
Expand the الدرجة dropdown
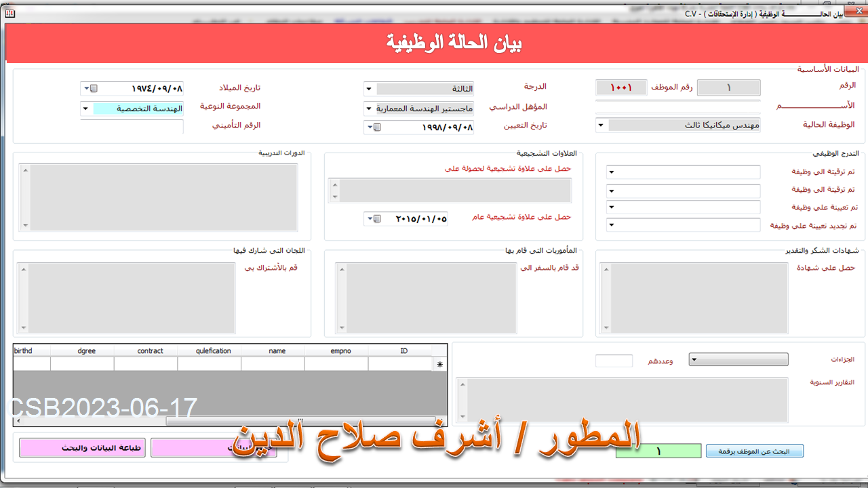[x=368, y=89]
